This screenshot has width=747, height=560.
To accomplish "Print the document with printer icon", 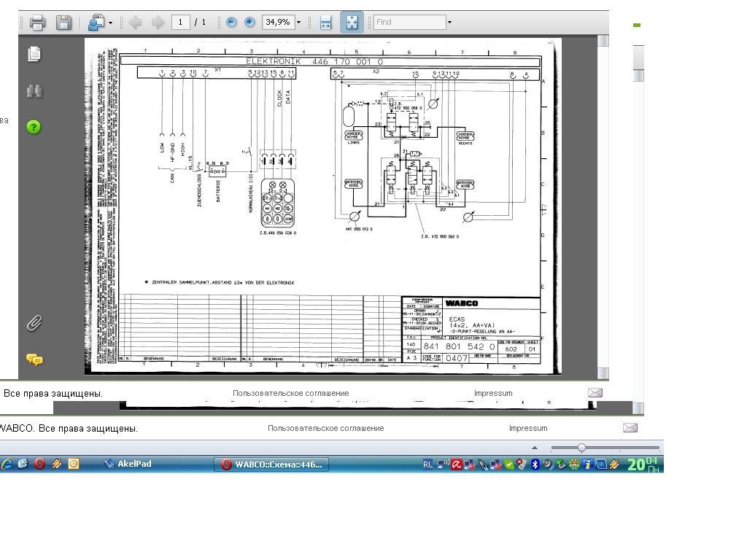I will pos(38,23).
